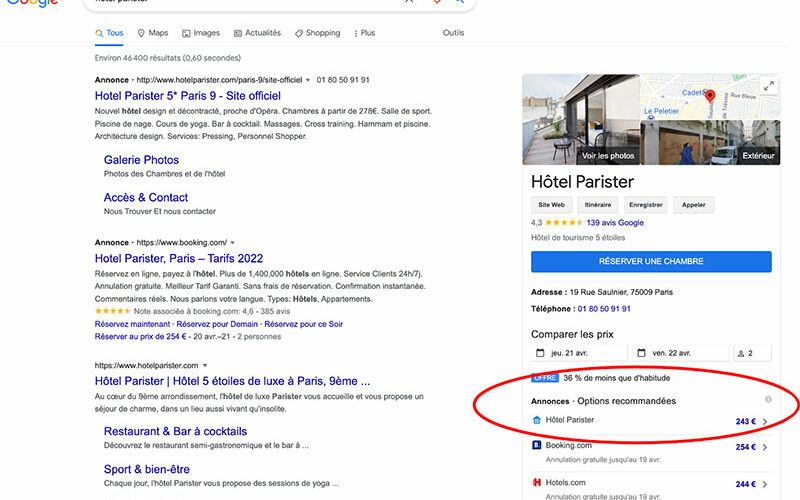Viewport: 800px width, 500px height.
Task: Open the check-out date picker ven. 22 avr.
Action: 680,353
